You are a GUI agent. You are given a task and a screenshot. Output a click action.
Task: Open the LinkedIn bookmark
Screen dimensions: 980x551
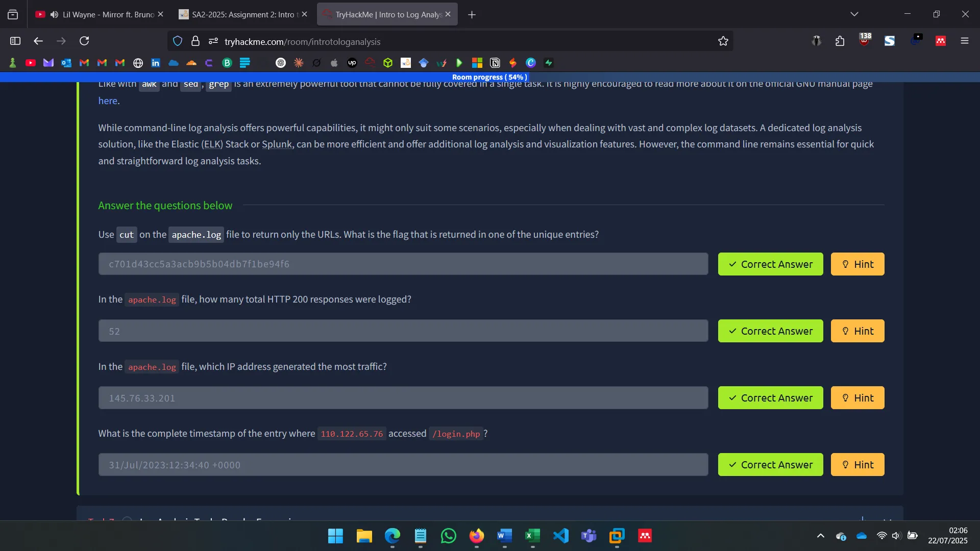coord(156,63)
